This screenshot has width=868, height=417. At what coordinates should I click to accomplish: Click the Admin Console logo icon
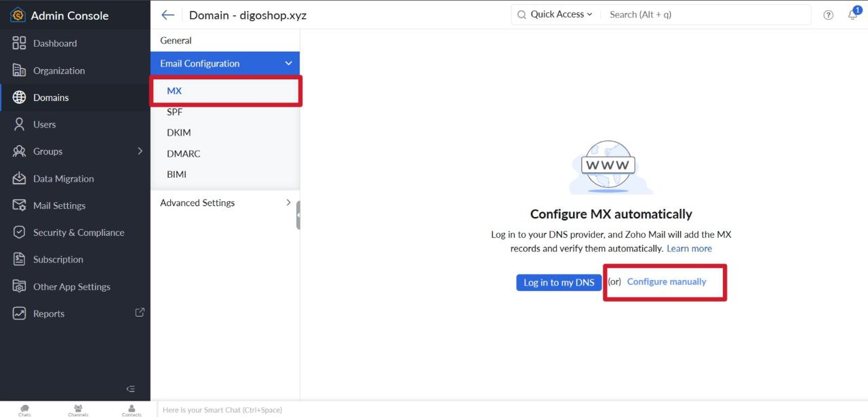point(18,15)
